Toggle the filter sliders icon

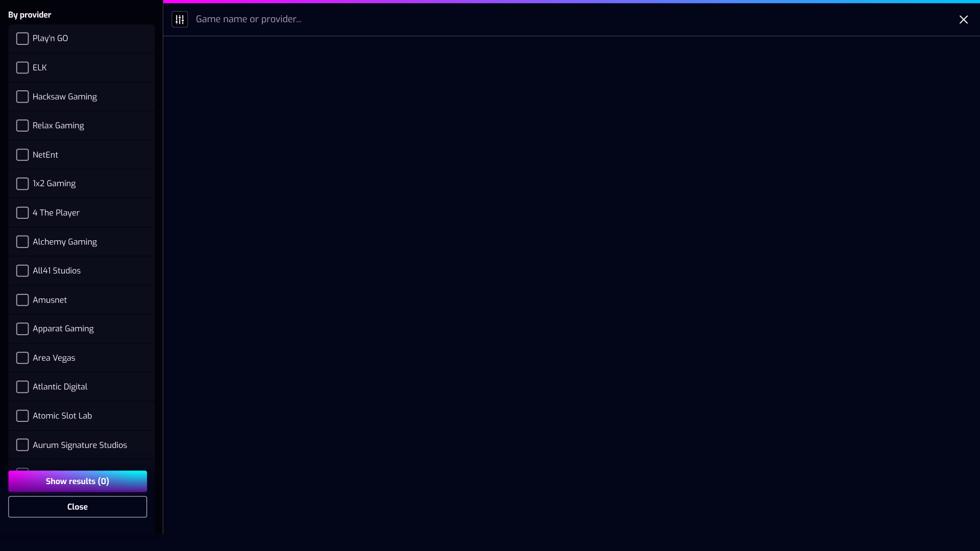tap(180, 19)
